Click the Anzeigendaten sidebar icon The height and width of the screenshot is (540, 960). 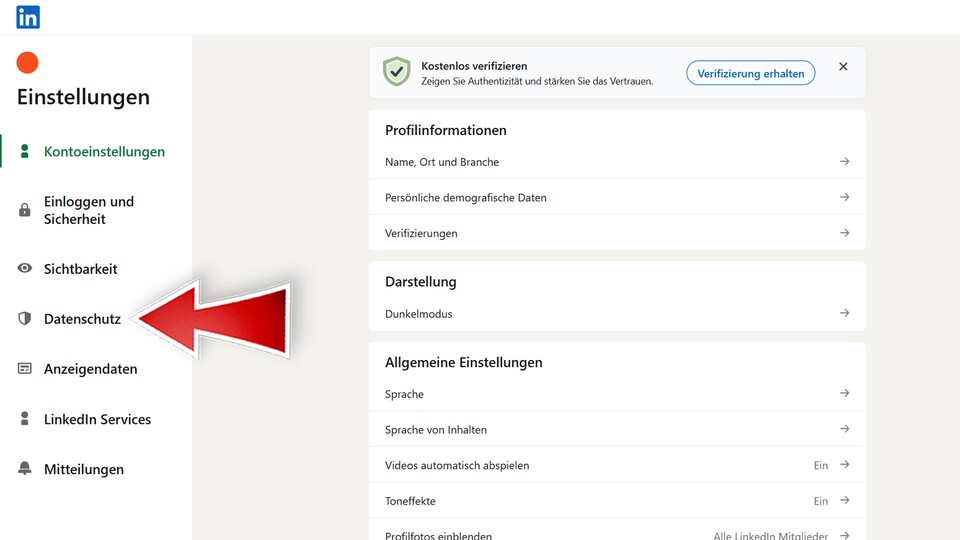[25, 369]
